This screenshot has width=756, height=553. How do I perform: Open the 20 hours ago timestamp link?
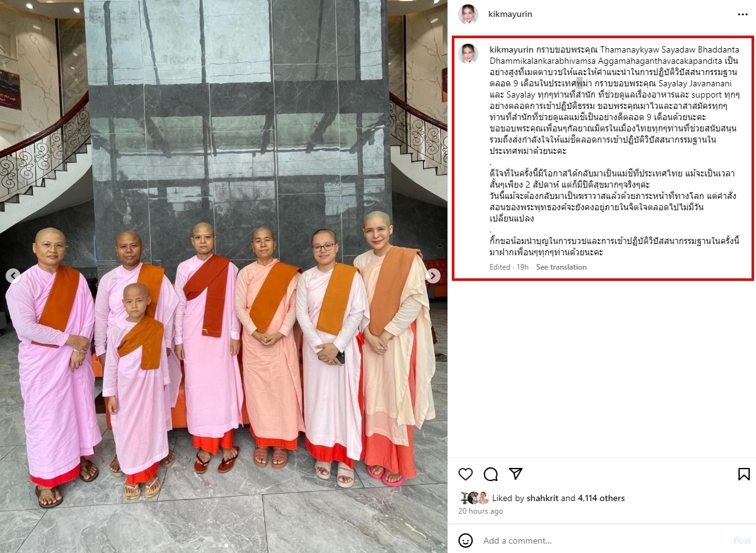click(481, 511)
